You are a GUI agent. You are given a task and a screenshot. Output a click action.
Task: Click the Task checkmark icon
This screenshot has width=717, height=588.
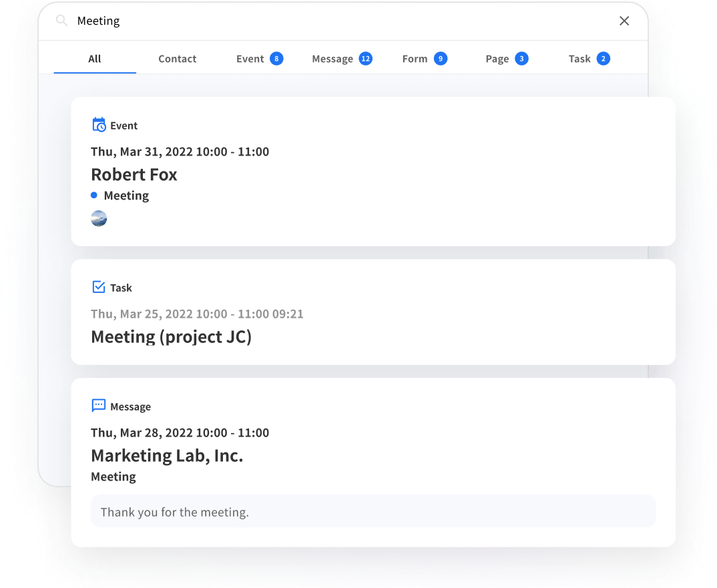coord(99,287)
